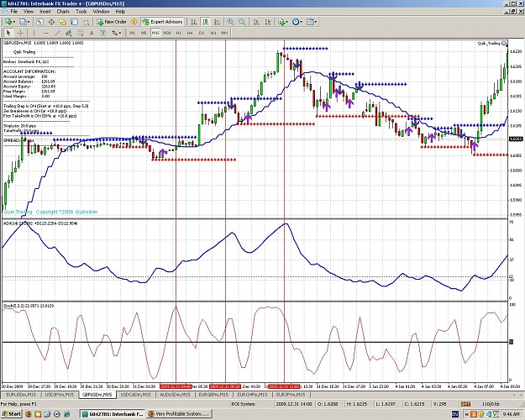This screenshot has width=525, height=420.
Task: Click the ROI System profile in status bar
Action: [x=244, y=404]
